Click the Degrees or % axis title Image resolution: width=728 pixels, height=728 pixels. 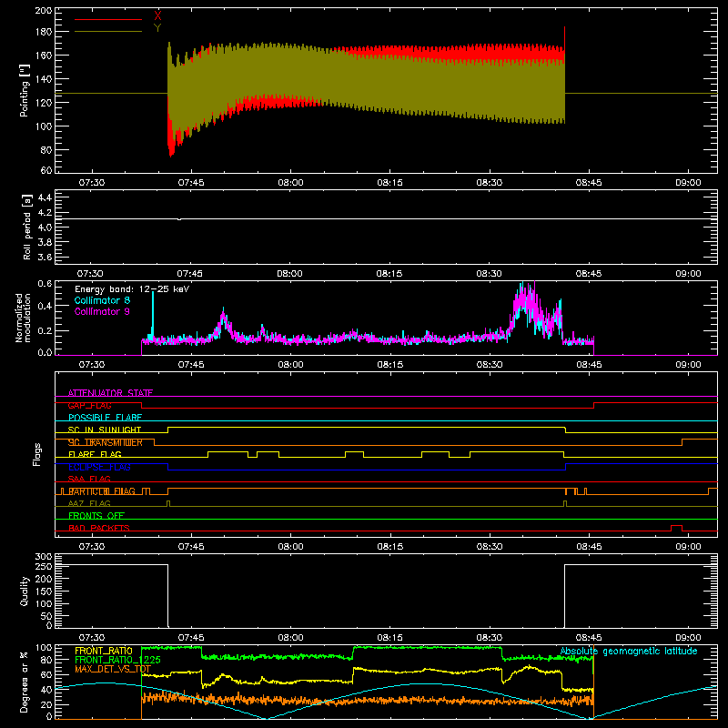24,682
